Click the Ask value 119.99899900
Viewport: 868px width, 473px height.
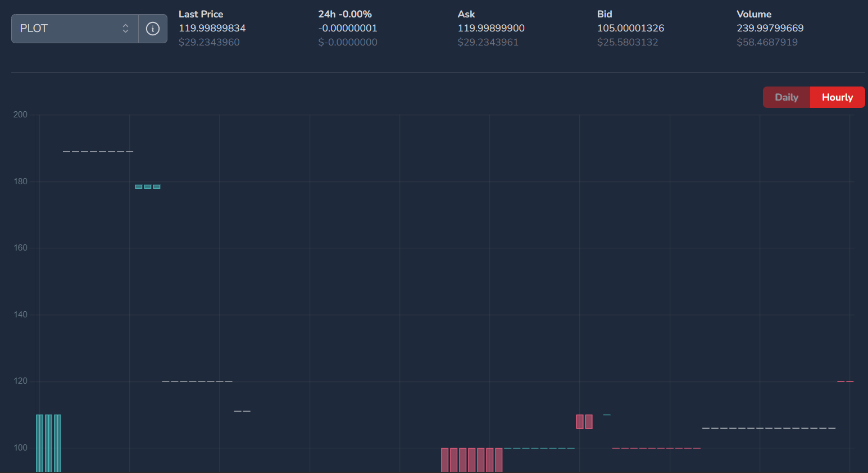click(x=491, y=28)
